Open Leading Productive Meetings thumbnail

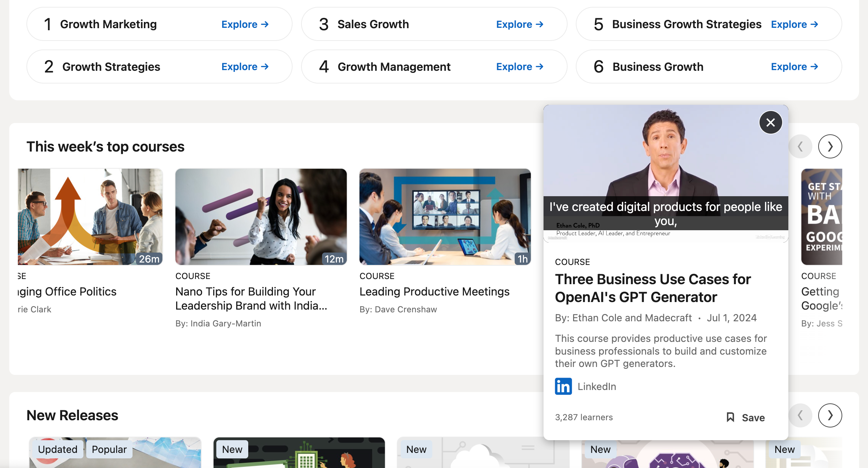coord(445,216)
